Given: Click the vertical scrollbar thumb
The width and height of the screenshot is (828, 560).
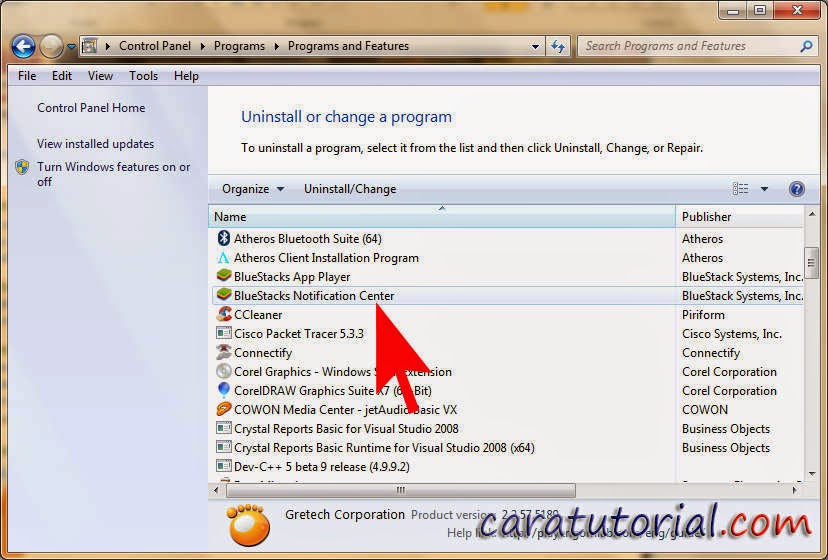Looking at the screenshot, I should (812, 262).
